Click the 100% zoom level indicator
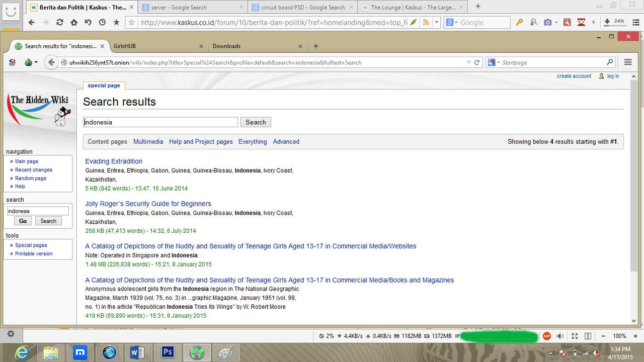The height and width of the screenshot is (362, 644). [619, 336]
